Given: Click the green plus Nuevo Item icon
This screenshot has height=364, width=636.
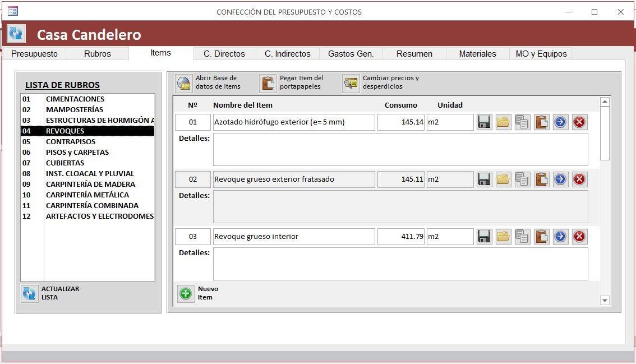Looking at the screenshot, I should pos(186,293).
